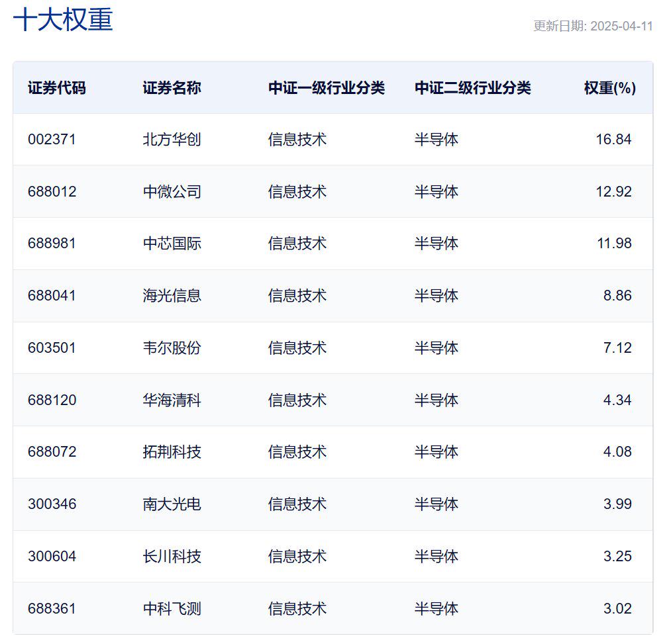Select security name 华海清科
Screen dimensions: 667x644
(172, 400)
